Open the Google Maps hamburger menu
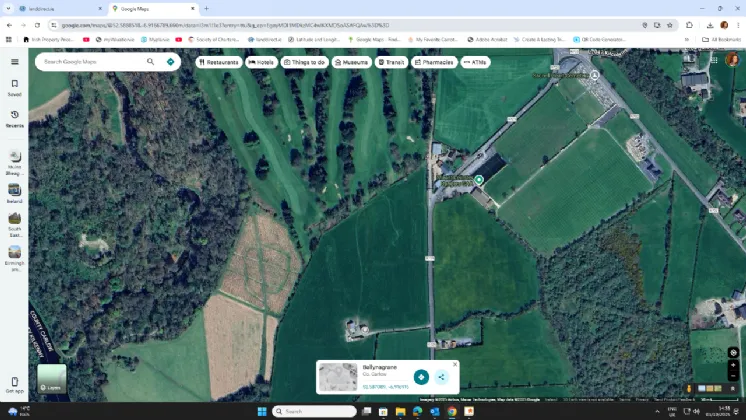This screenshot has height=420, width=746. 15,62
